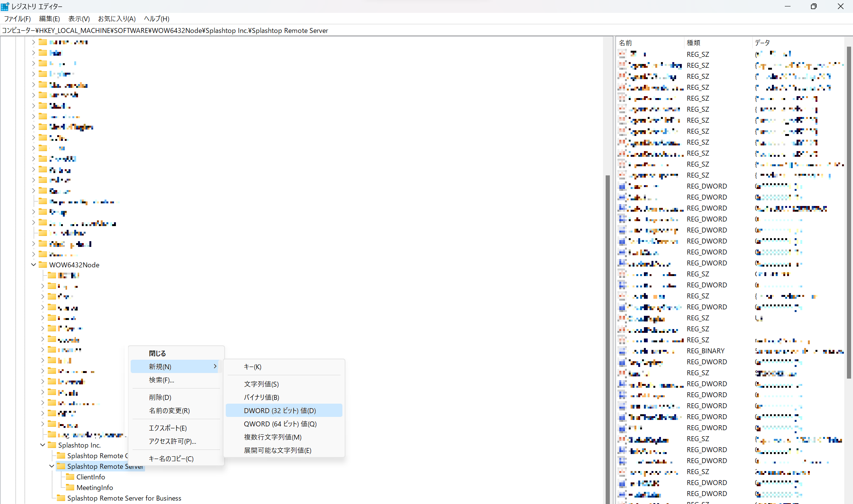Image resolution: width=853 pixels, height=504 pixels.
Task: Choose エクスポート(E) in the context menu
Action: pyautogui.click(x=176, y=428)
